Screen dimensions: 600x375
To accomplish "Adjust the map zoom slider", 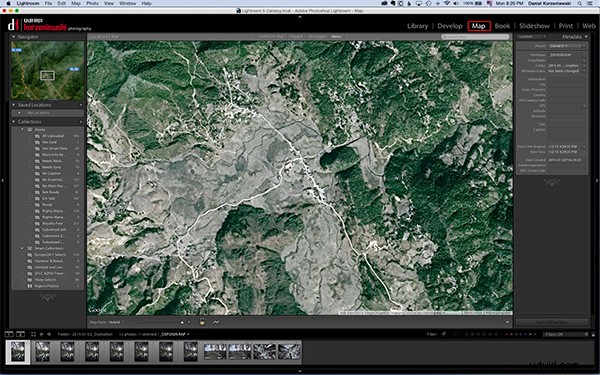I will pos(162,322).
